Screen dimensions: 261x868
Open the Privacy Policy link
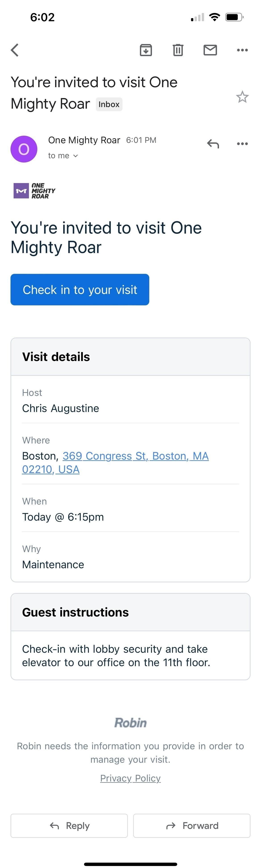coord(130,778)
